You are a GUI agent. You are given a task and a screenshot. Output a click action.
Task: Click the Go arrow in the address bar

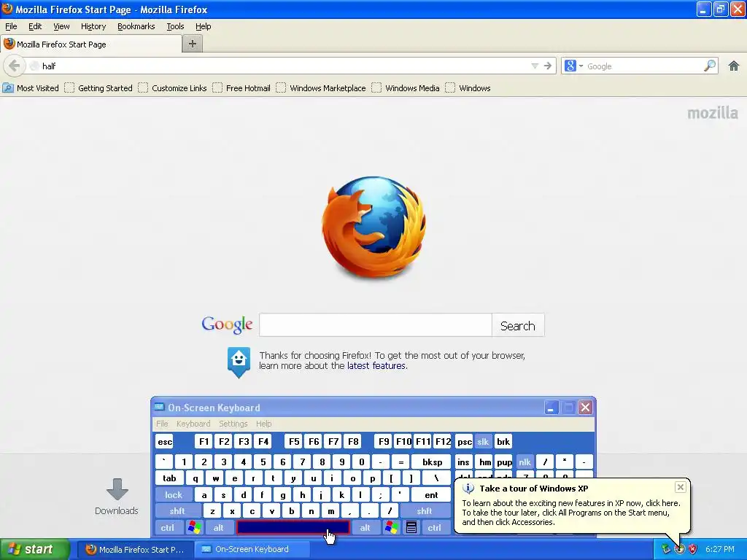coord(548,66)
